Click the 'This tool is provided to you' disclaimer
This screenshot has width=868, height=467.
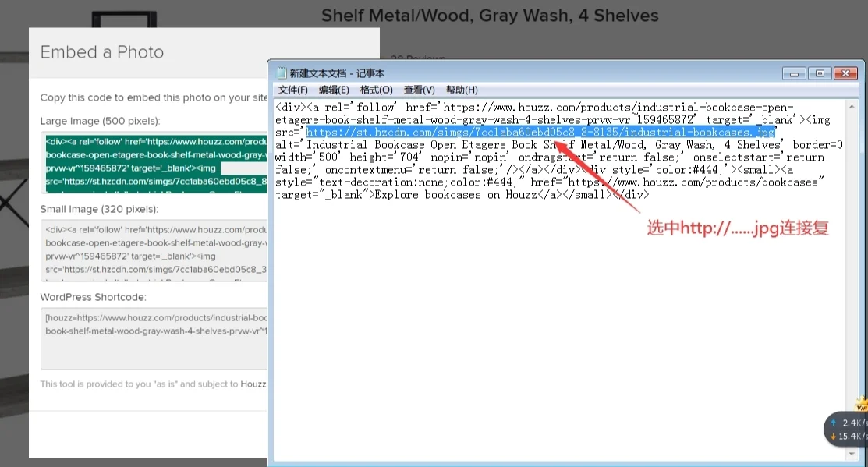[154, 384]
